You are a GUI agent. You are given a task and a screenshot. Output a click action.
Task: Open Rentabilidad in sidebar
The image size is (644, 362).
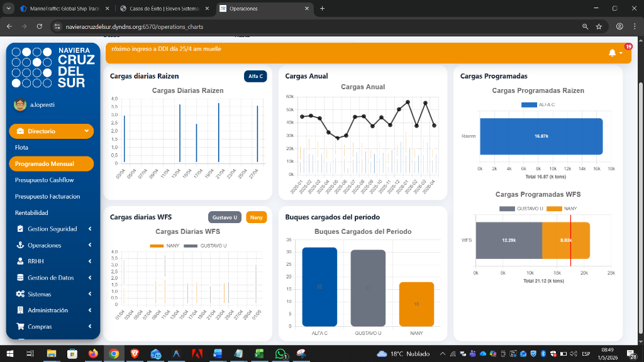click(x=31, y=212)
